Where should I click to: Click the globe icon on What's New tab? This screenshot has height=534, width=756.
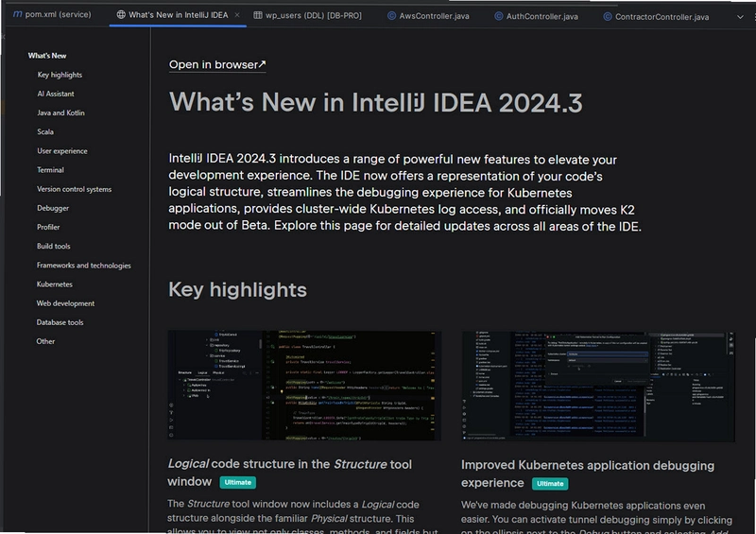point(121,14)
